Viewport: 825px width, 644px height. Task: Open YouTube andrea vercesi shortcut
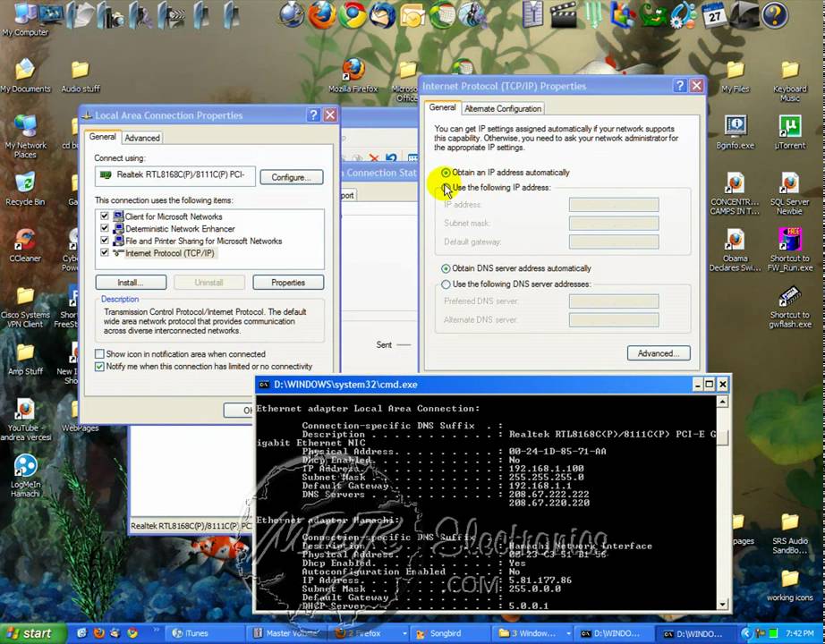click(x=25, y=419)
